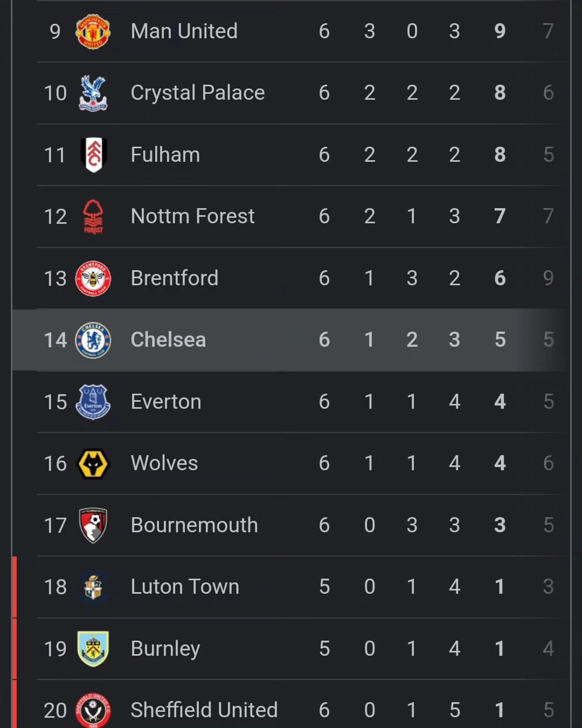Open the Luton Town team page
The height and width of the screenshot is (728, 582).
pyautogui.click(x=185, y=587)
